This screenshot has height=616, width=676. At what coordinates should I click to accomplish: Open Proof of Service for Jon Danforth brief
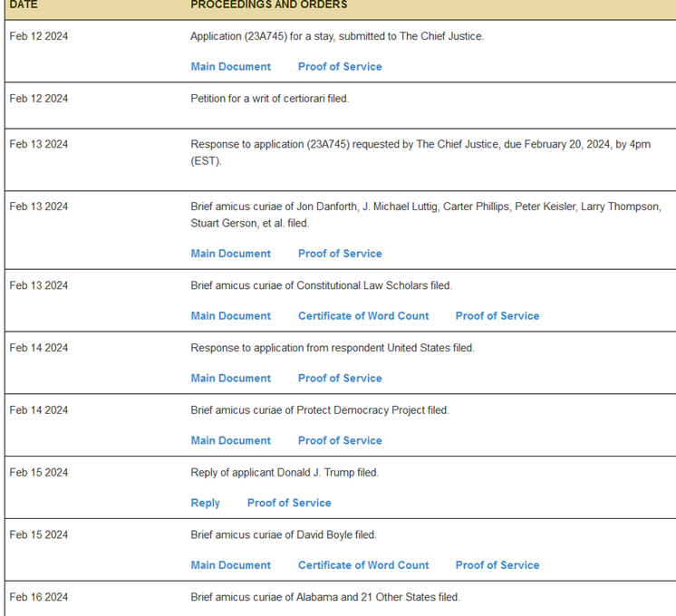pos(340,254)
